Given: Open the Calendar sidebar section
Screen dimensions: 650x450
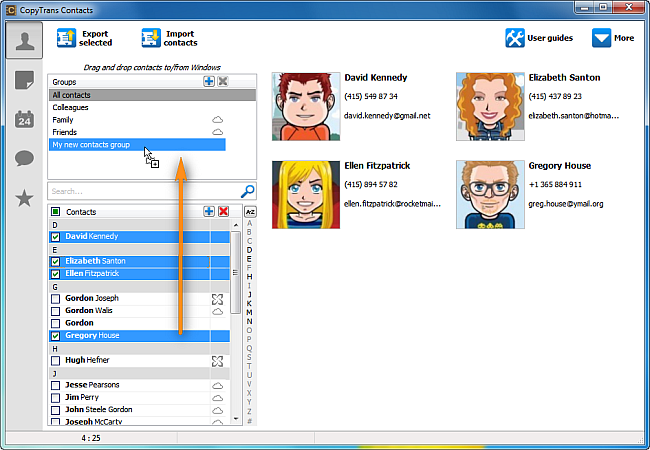Looking at the screenshot, I should (x=24, y=119).
